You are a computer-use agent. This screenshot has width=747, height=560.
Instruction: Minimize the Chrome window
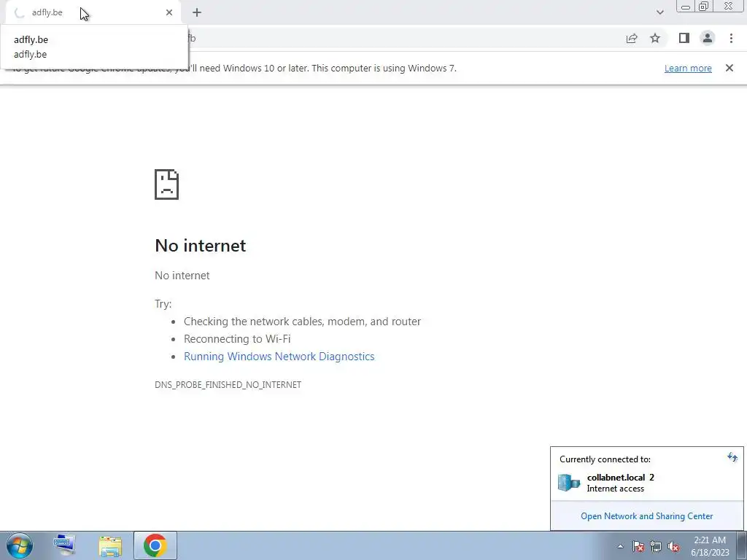686,7
